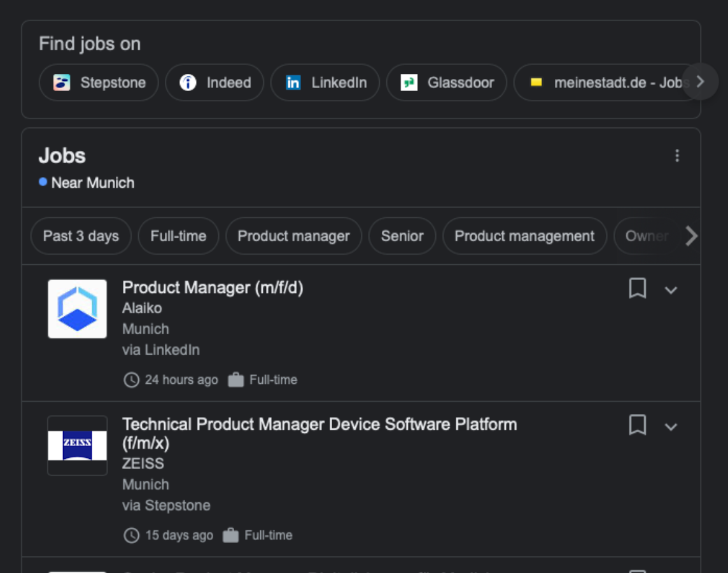
Task: Show more filter chips with right chevron
Action: [x=691, y=236]
